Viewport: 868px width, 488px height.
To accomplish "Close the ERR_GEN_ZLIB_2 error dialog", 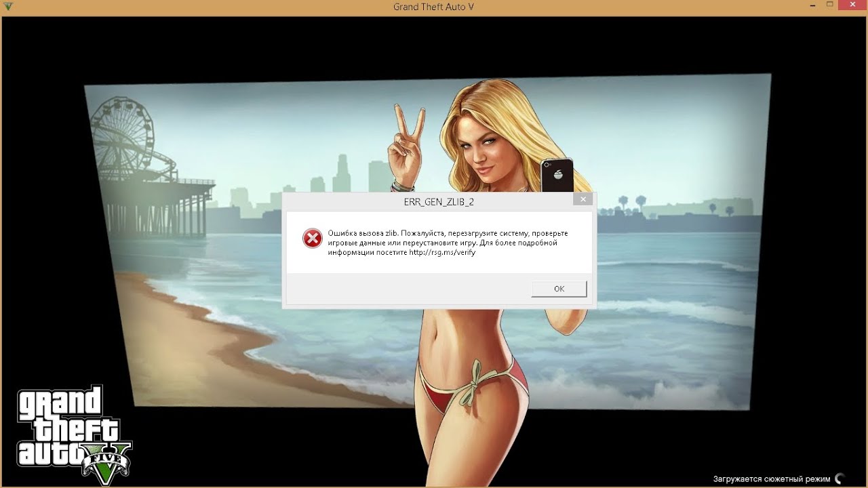I will pos(583,199).
